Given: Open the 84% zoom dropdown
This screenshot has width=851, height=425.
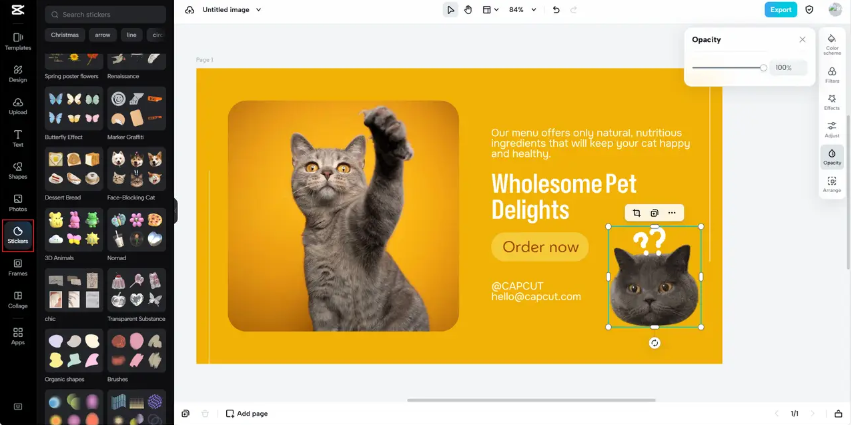Looking at the screenshot, I should (523, 10).
